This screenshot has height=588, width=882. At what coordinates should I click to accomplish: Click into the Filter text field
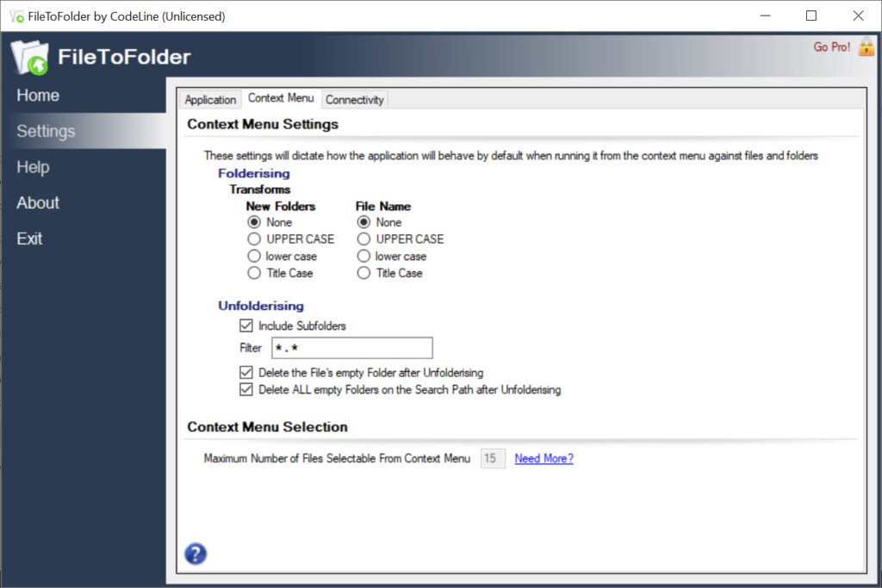[x=352, y=348]
